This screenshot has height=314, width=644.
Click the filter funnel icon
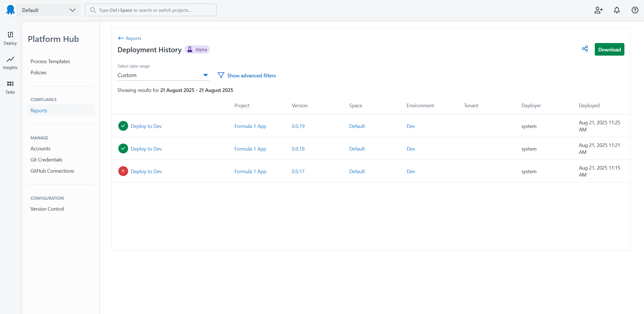click(221, 75)
